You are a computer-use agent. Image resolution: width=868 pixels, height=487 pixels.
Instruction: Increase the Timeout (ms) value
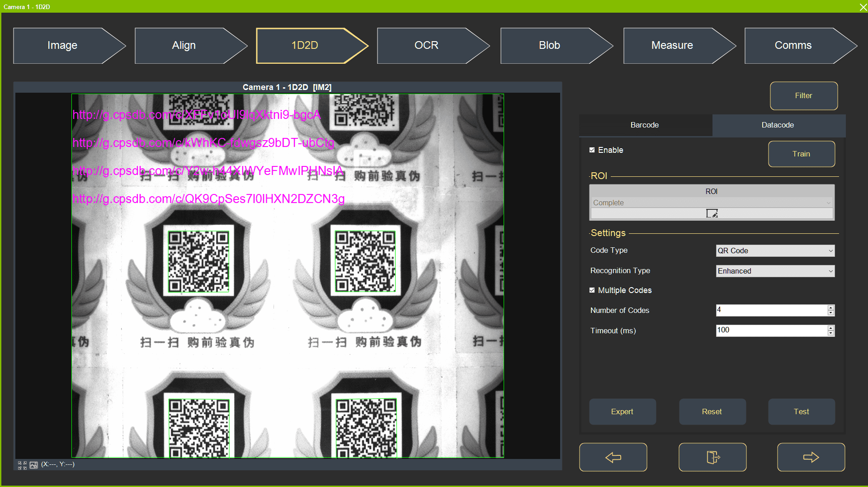pos(830,328)
